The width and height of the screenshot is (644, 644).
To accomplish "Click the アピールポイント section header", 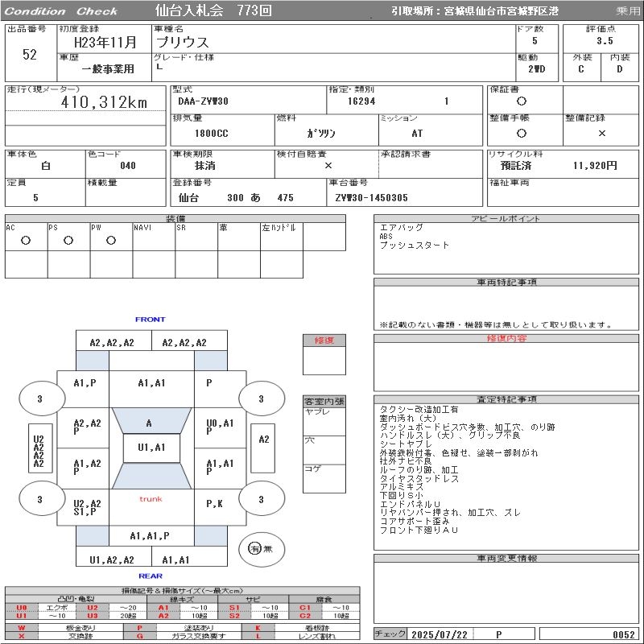I will point(506,219).
